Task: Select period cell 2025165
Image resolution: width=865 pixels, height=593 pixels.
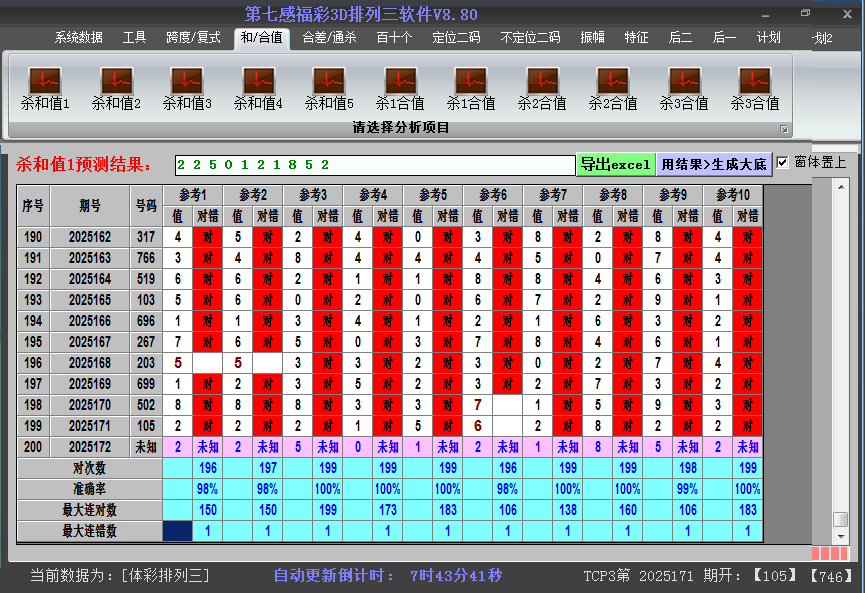Action: coord(90,300)
